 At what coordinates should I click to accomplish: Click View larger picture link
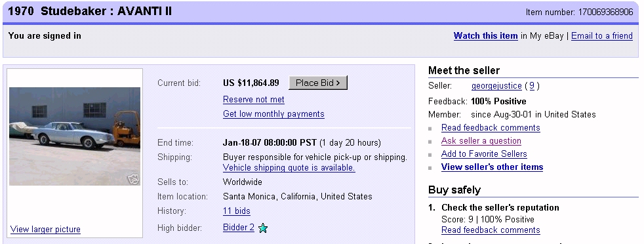pos(45,229)
